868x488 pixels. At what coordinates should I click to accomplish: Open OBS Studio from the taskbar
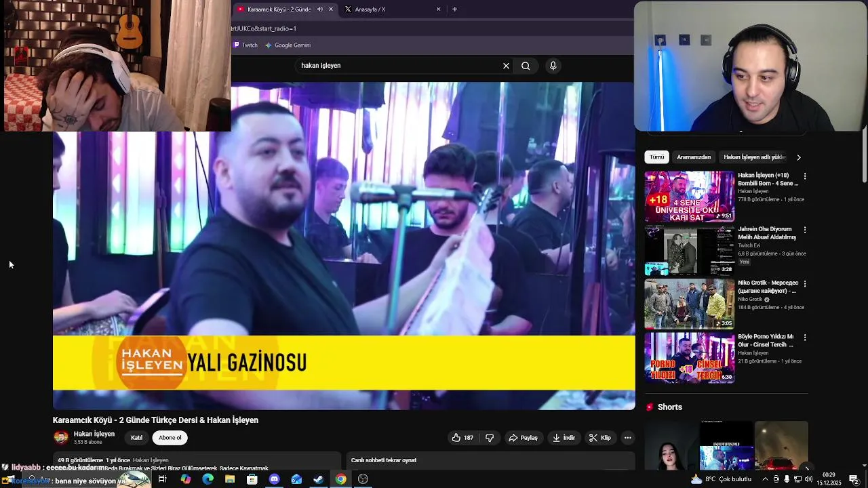[363, 479]
